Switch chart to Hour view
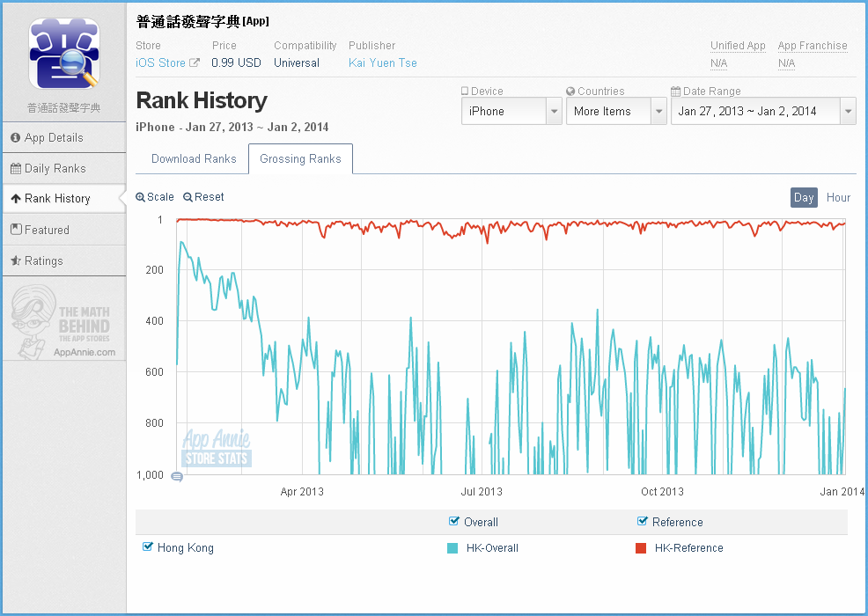 [838, 198]
